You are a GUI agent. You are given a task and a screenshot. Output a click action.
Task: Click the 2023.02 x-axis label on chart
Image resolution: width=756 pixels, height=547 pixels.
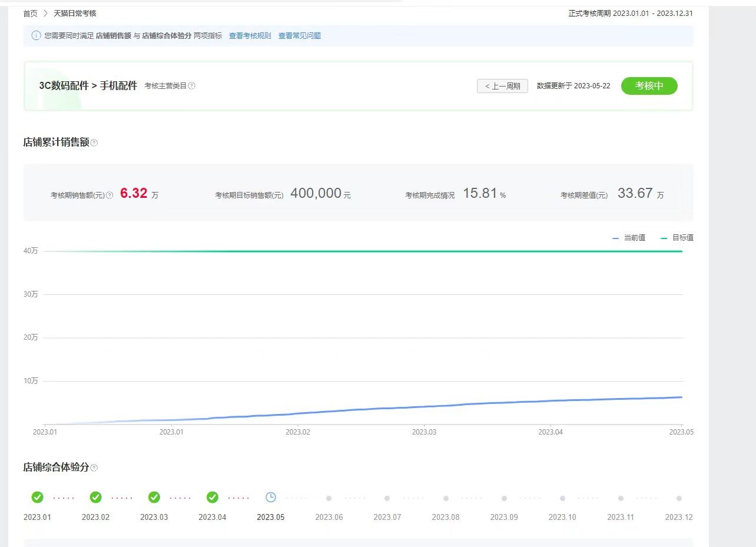tap(297, 432)
